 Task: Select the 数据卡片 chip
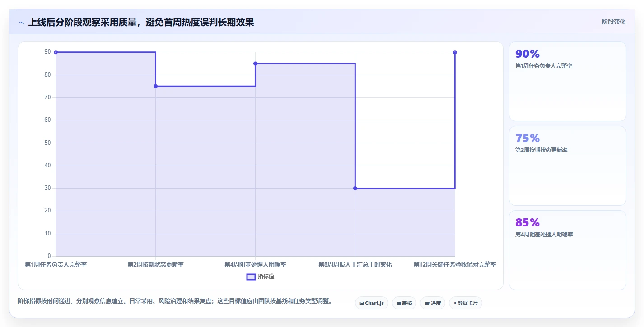(x=466, y=303)
